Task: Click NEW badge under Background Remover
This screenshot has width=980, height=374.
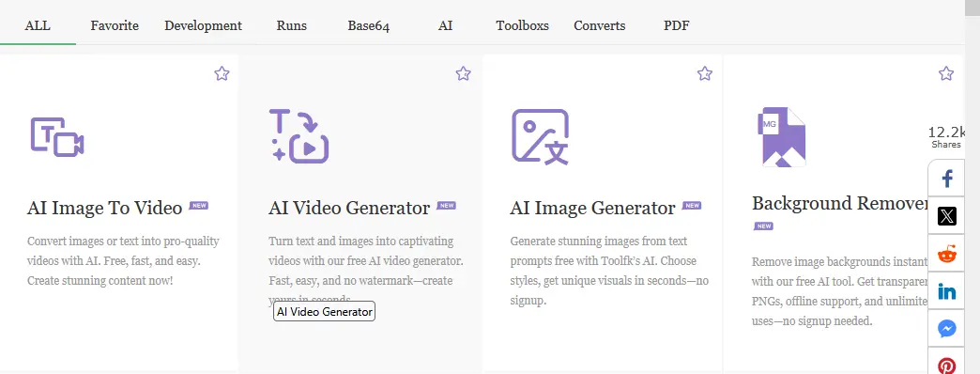Action: point(763,226)
